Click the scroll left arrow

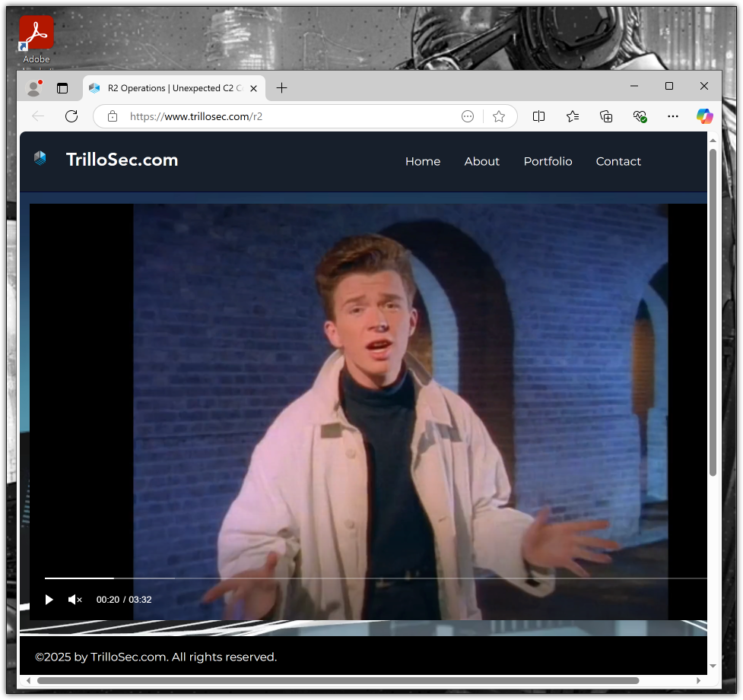coord(28,681)
